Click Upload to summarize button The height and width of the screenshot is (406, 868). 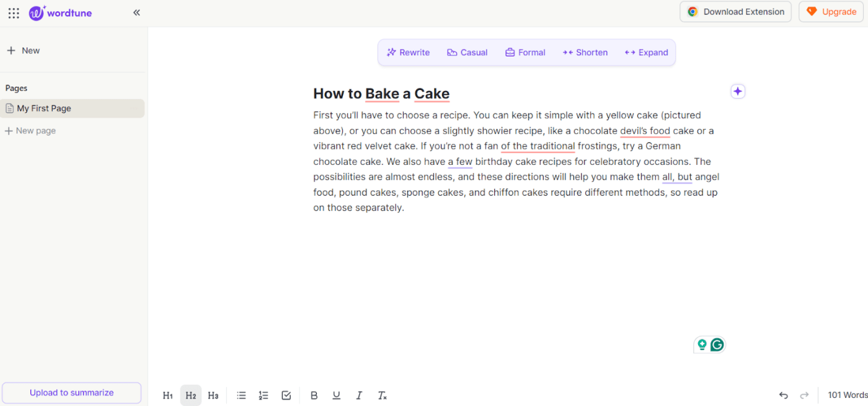[x=72, y=393]
